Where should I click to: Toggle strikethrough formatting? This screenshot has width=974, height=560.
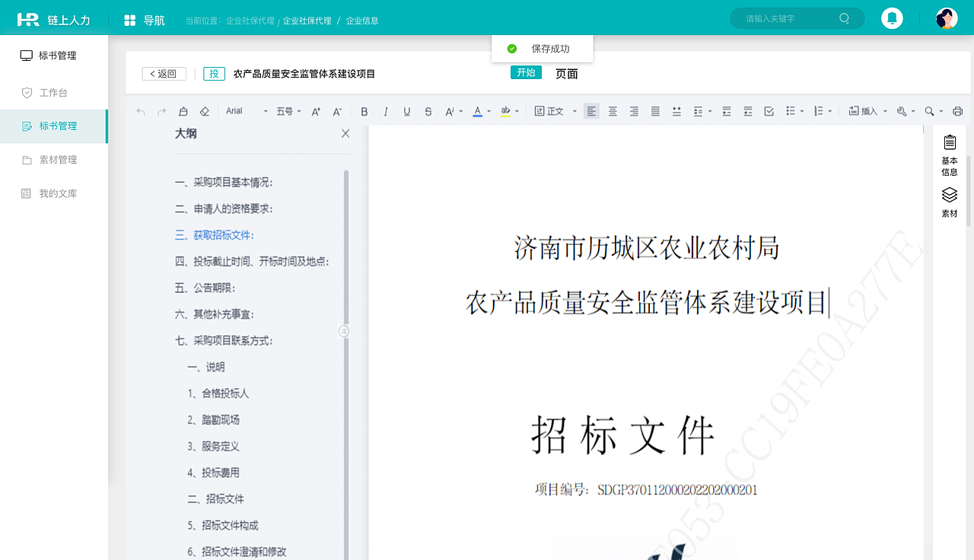[x=428, y=110]
